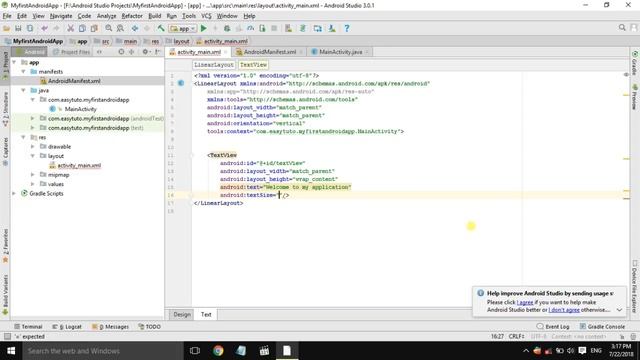Click Sync Project with Gradle Files icon
The height and width of the screenshot is (360, 640).
tap(303, 29)
